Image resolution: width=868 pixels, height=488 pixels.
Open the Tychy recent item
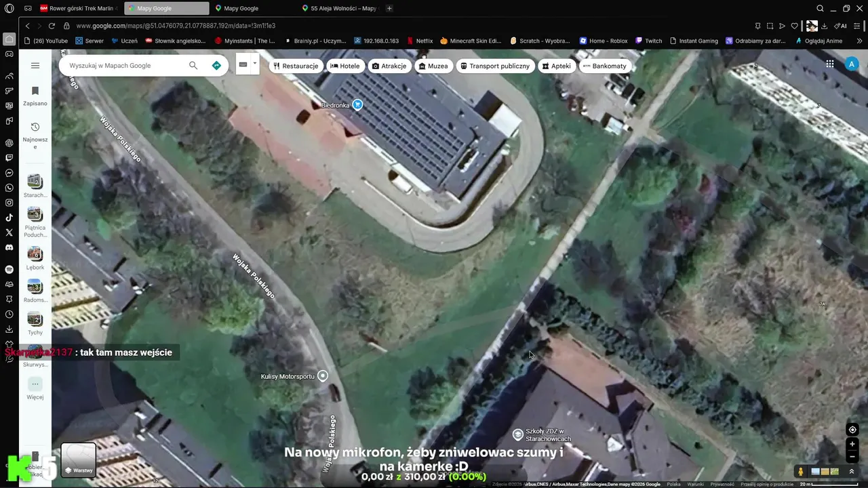(35, 323)
